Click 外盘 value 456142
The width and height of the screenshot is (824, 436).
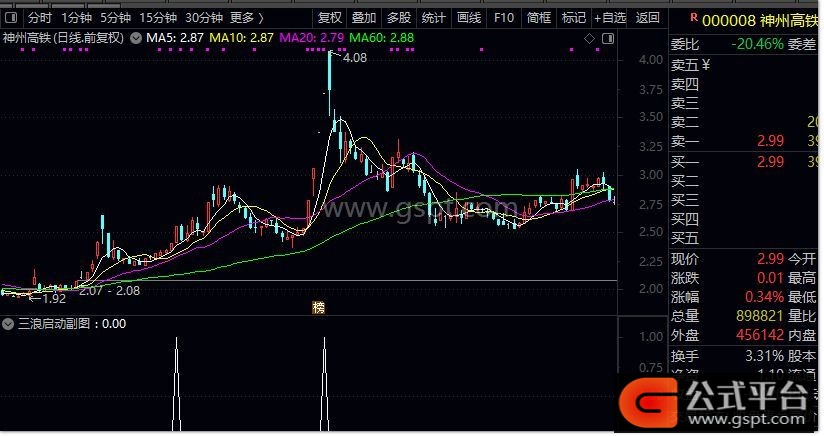[x=760, y=335]
